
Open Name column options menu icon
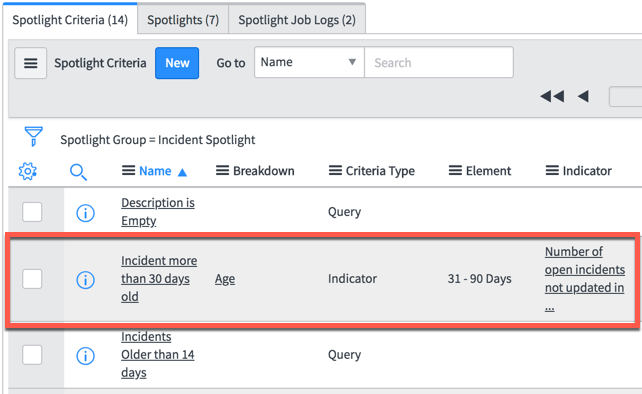129,170
